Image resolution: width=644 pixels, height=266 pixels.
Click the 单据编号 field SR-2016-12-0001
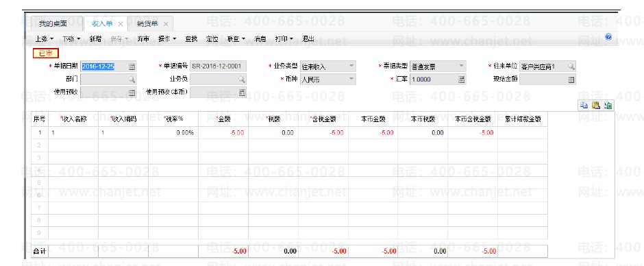[x=218, y=66]
